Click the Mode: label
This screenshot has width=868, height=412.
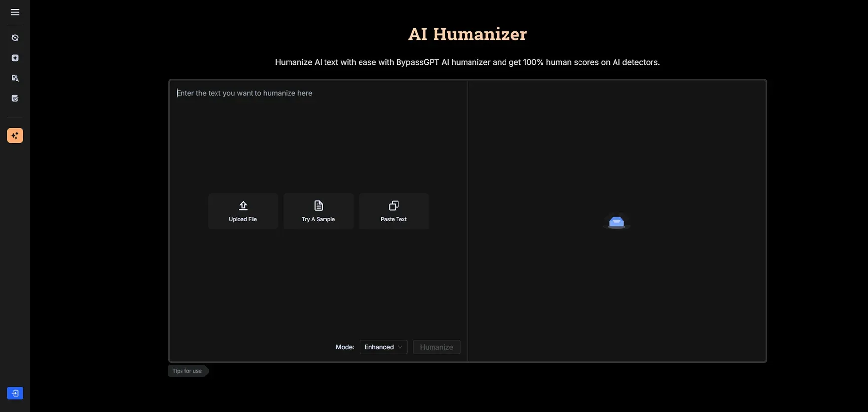pyautogui.click(x=345, y=347)
